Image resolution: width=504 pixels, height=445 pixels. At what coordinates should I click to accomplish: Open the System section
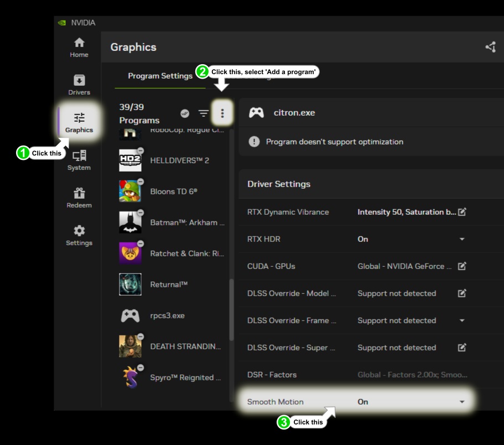tap(79, 161)
